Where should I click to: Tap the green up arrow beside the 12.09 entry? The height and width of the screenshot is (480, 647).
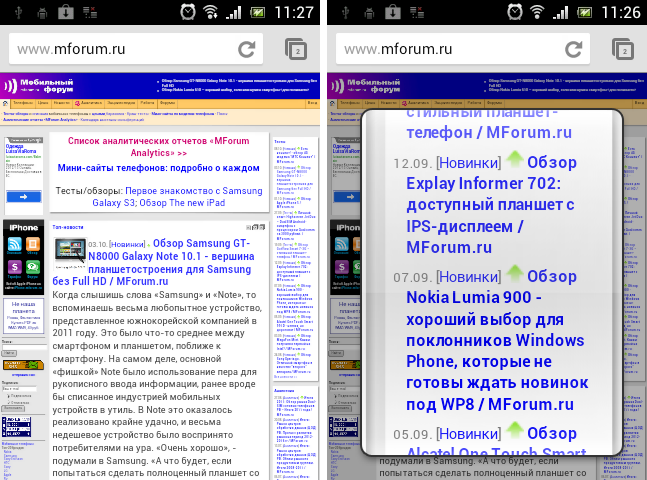coord(514,159)
